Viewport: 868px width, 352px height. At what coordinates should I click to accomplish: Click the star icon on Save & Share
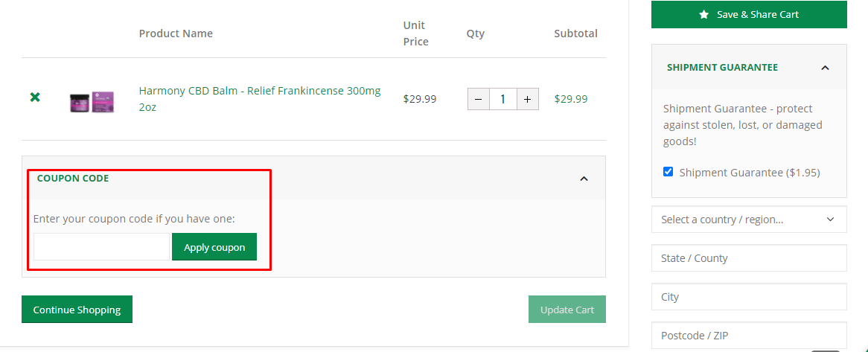point(704,14)
